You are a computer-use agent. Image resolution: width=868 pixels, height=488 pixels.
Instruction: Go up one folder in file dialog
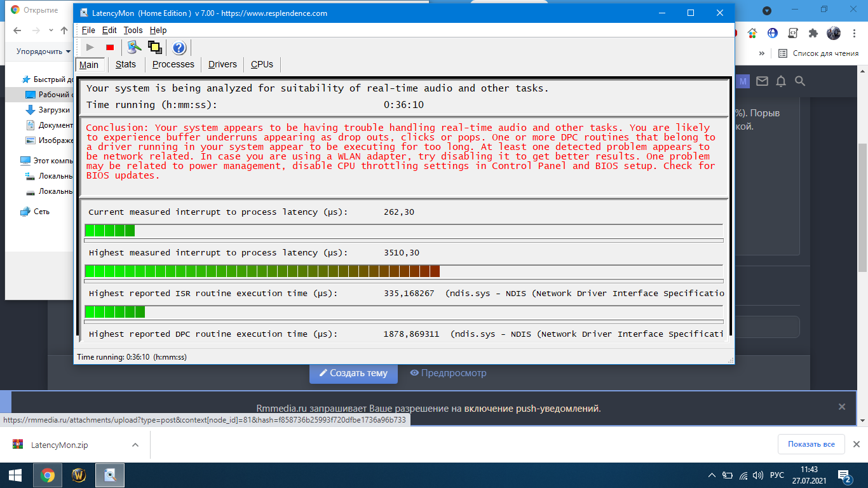64,30
